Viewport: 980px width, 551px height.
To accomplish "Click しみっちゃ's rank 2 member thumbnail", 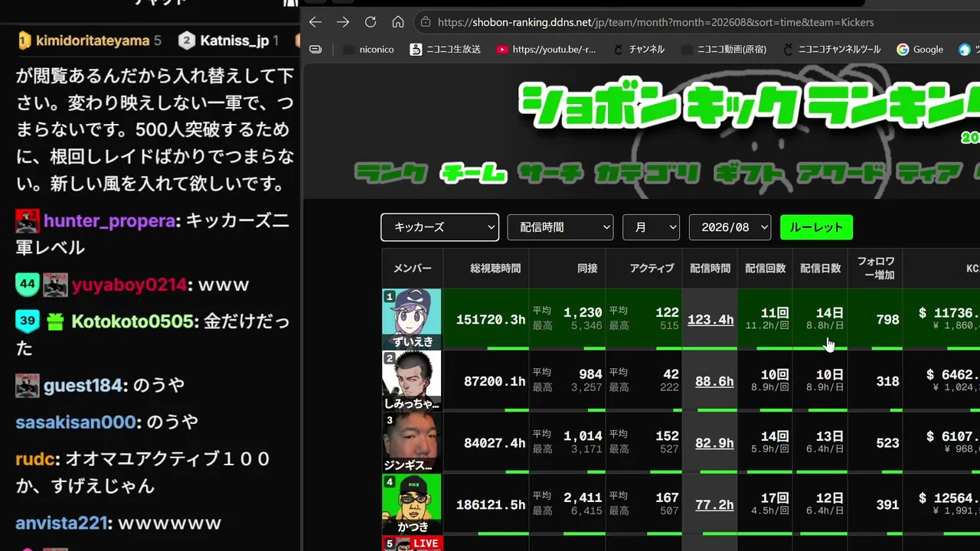I will (x=412, y=381).
